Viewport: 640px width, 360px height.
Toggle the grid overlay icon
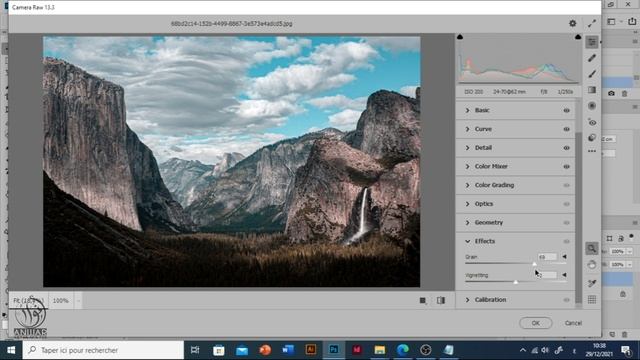[x=592, y=300]
